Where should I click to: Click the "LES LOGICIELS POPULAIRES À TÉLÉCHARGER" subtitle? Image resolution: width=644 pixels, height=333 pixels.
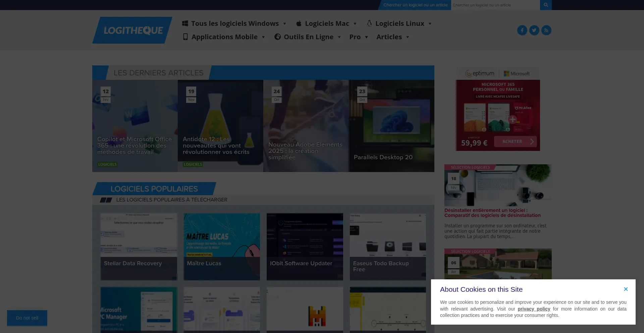172,200
